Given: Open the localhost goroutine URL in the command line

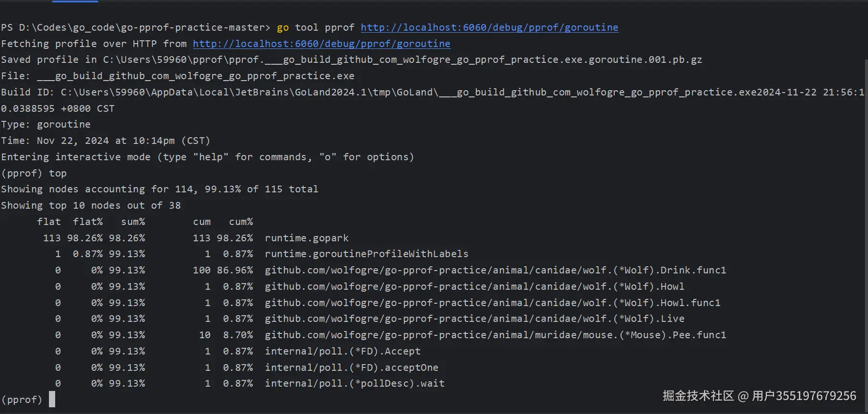Looking at the screenshot, I should click(x=489, y=27).
